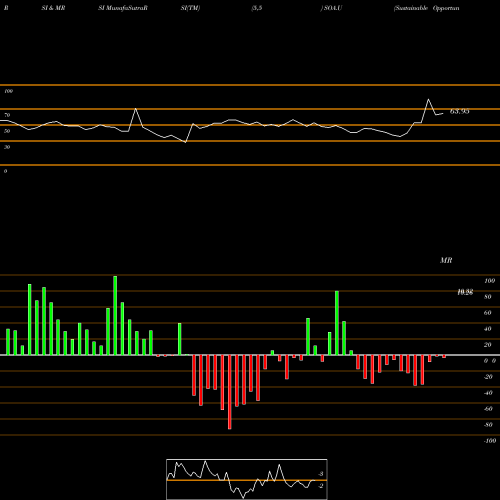Click the MR axis label -60
Screen dimensions: 500x500
[488, 409]
